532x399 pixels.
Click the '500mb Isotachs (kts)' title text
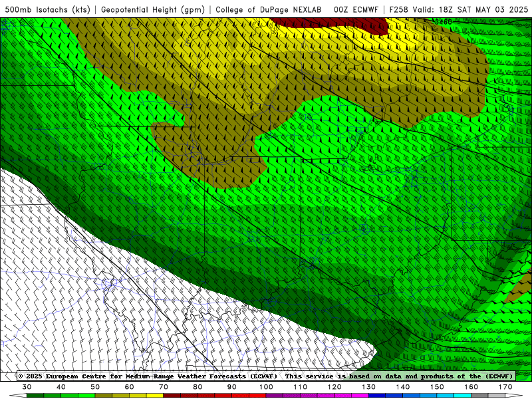click(x=47, y=10)
